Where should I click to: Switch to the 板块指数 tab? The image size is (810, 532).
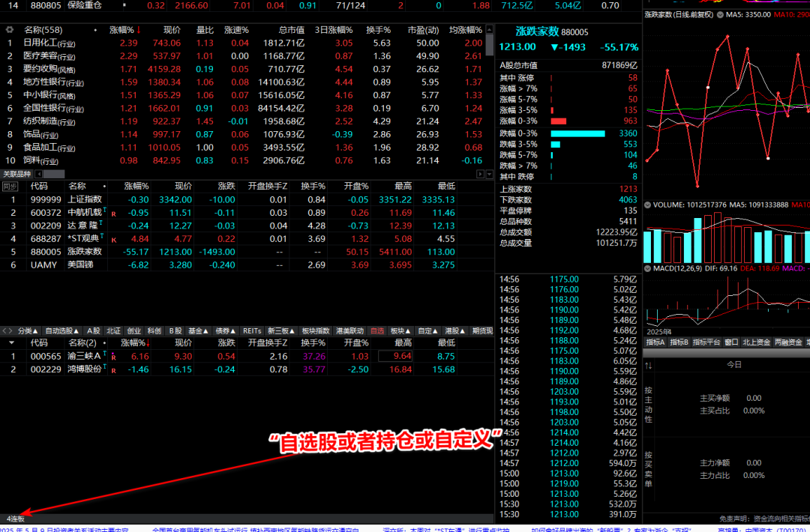coord(316,330)
